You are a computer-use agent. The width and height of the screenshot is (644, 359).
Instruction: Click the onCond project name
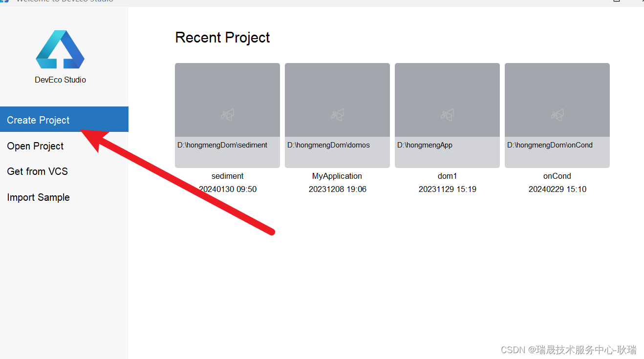tap(557, 176)
